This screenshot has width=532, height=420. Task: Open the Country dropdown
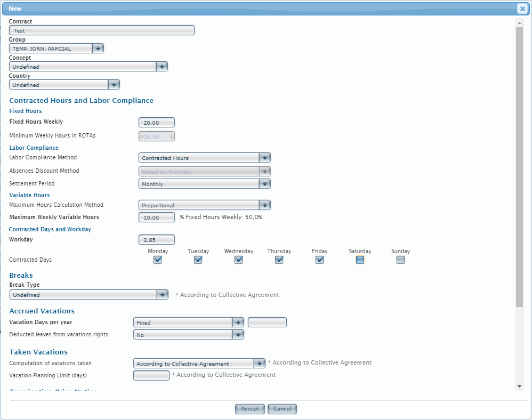click(x=114, y=85)
